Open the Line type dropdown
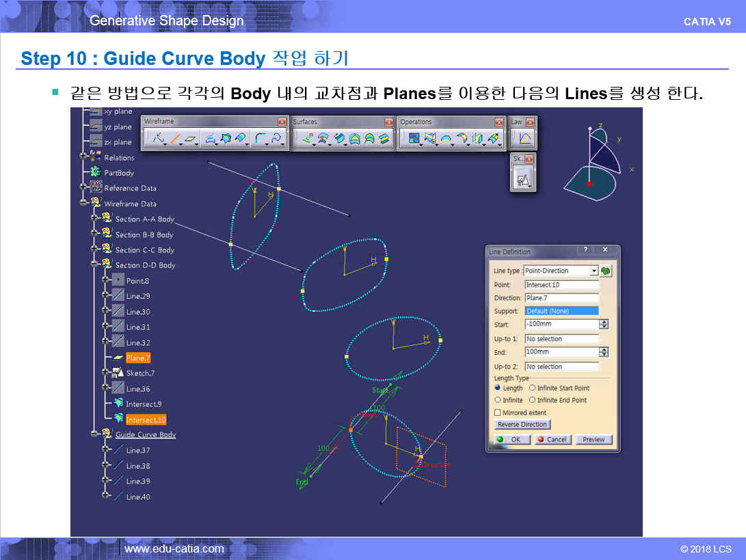This screenshot has height=560, width=746. point(594,271)
